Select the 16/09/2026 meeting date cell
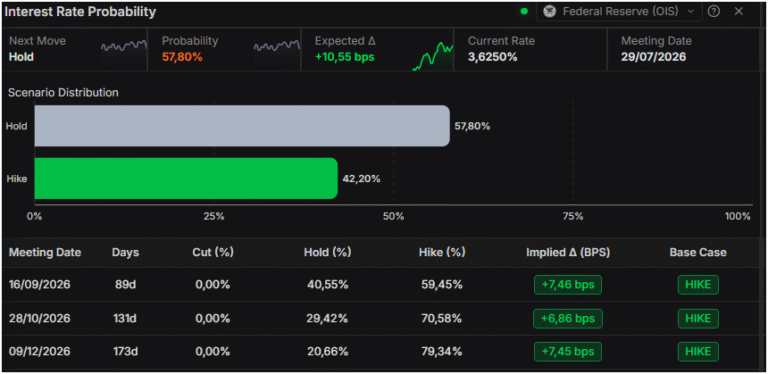This screenshot has width=768, height=374. [40, 285]
